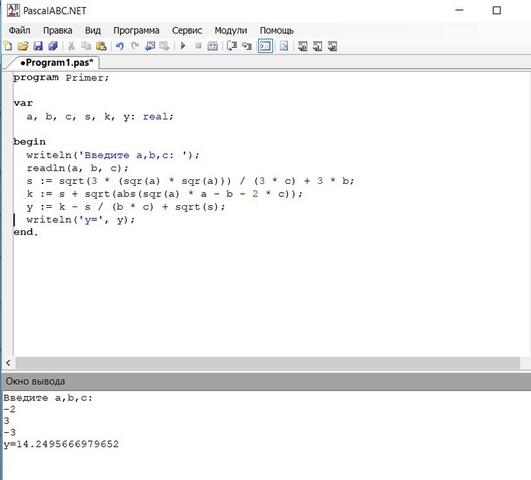Click the 'program Primer;' code line
Image resolution: width=531 pixels, height=480 pixels.
61,78
